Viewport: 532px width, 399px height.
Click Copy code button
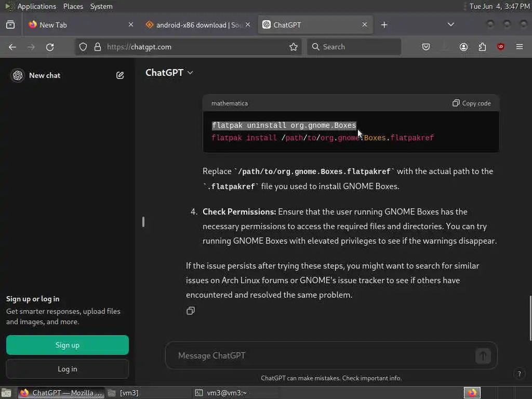coord(472,103)
